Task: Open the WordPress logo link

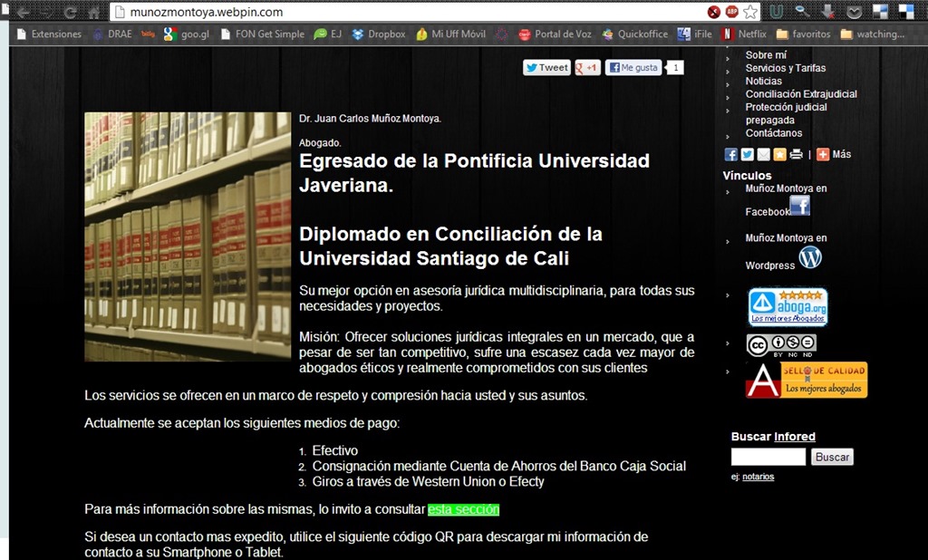Action: (809, 258)
